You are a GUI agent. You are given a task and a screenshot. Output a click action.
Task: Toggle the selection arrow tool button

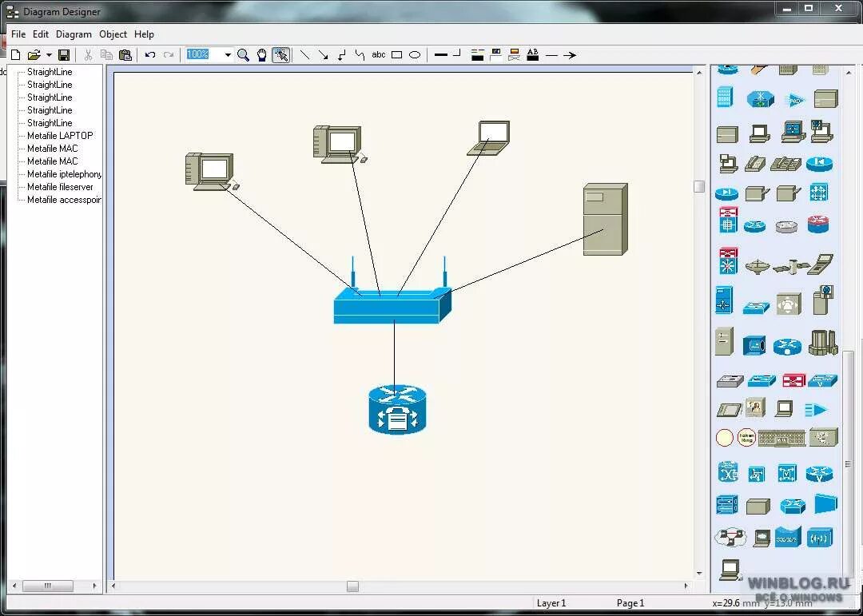click(x=280, y=55)
